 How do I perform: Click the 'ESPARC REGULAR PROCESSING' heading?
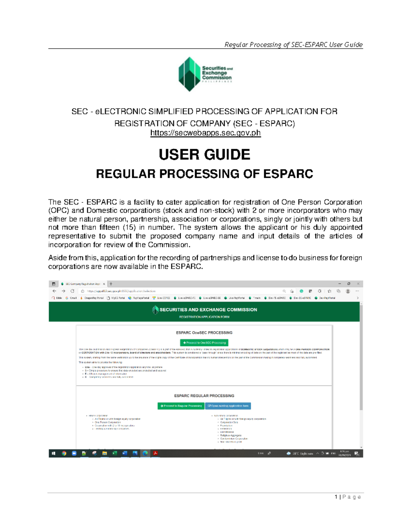tap(204, 396)
